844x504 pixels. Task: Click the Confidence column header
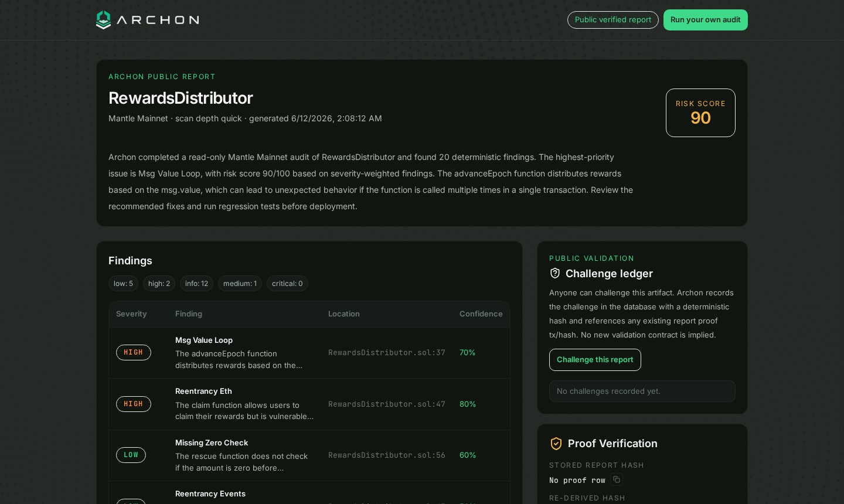[x=481, y=314]
